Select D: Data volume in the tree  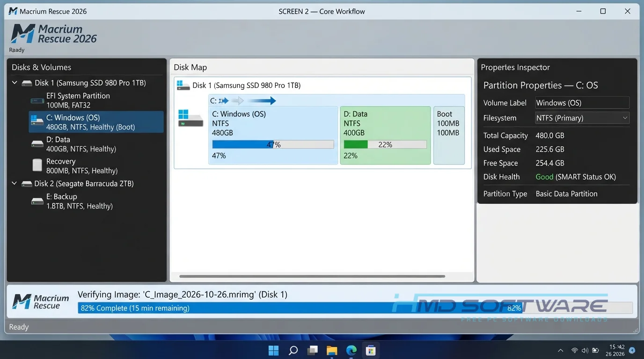pyautogui.click(x=96, y=144)
